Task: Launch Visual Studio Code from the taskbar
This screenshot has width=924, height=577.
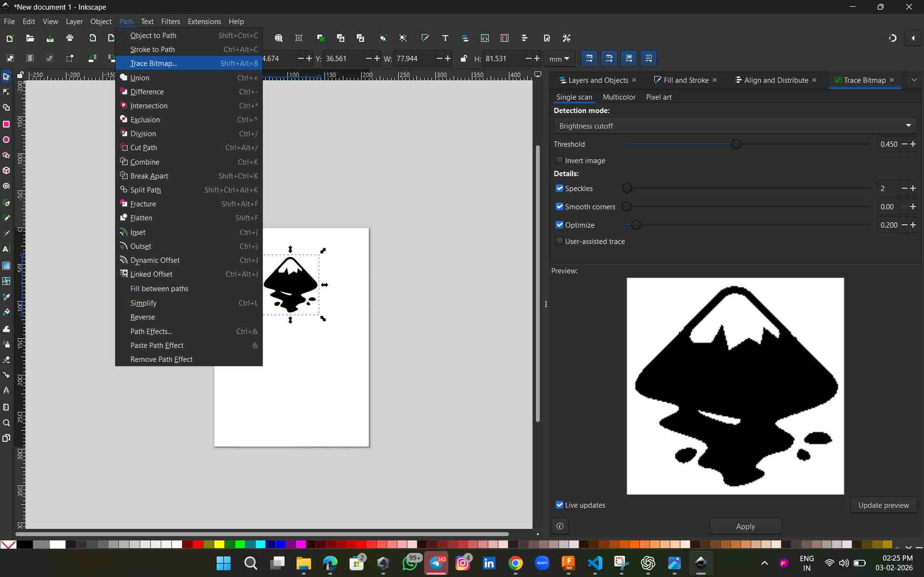Action: coord(595,563)
